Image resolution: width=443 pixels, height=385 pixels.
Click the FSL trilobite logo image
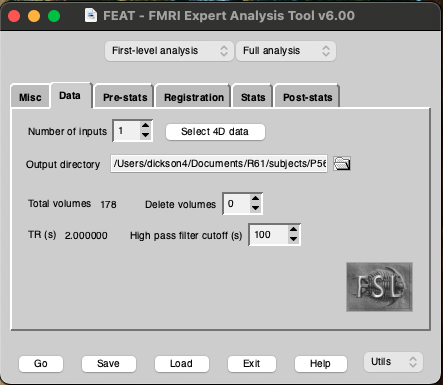379,287
